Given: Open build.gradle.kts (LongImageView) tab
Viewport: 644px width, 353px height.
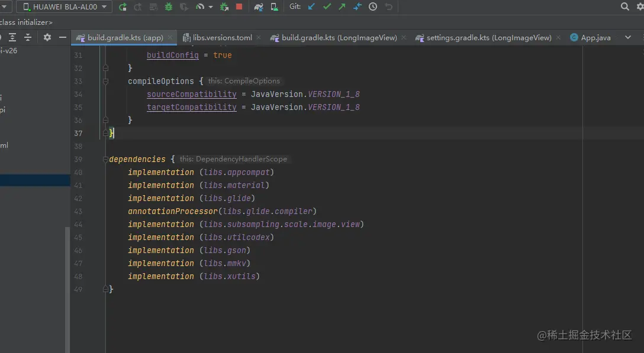Looking at the screenshot, I should pos(339,38).
